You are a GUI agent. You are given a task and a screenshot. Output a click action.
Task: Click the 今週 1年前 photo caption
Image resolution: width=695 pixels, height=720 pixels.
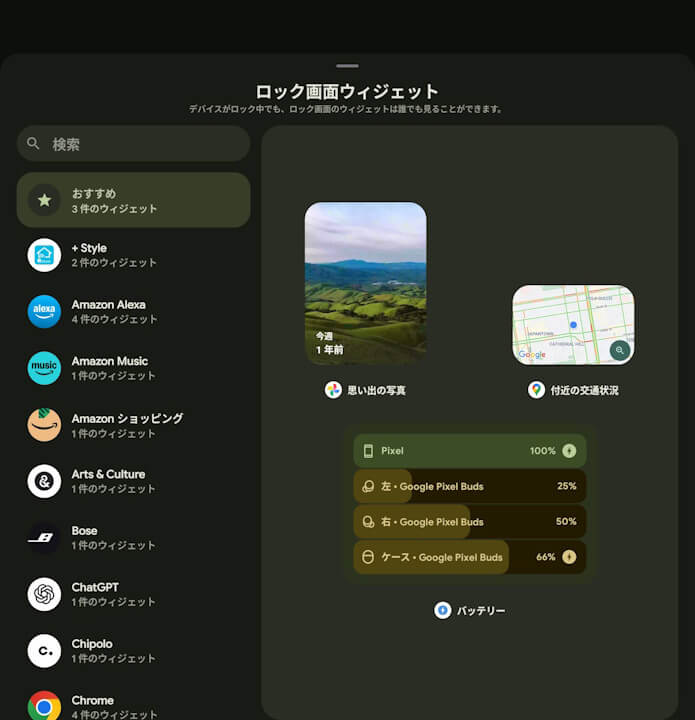[330, 343]
